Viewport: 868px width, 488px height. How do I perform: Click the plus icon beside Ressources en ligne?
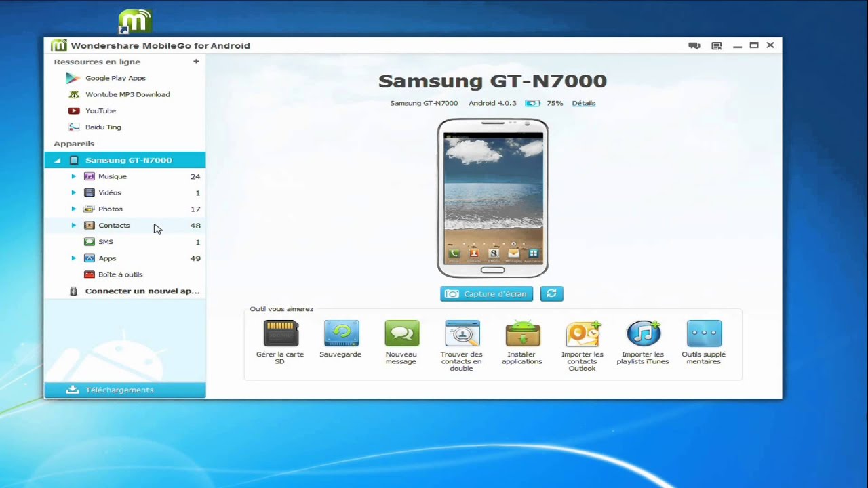196,61
